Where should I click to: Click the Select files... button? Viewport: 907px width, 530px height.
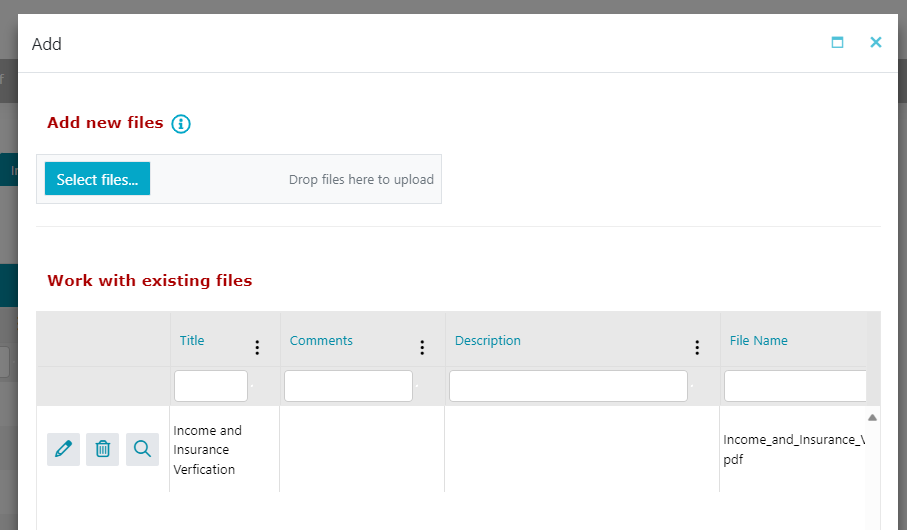point(97,179)
